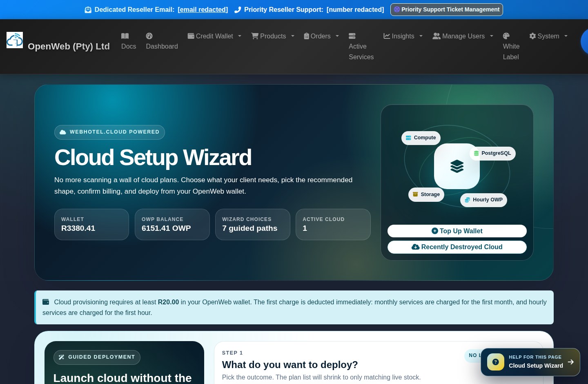The height and width of the screenshot is (384, 588).
Task: Expand the Insights dropdown arrow
Action: [421, 36]
